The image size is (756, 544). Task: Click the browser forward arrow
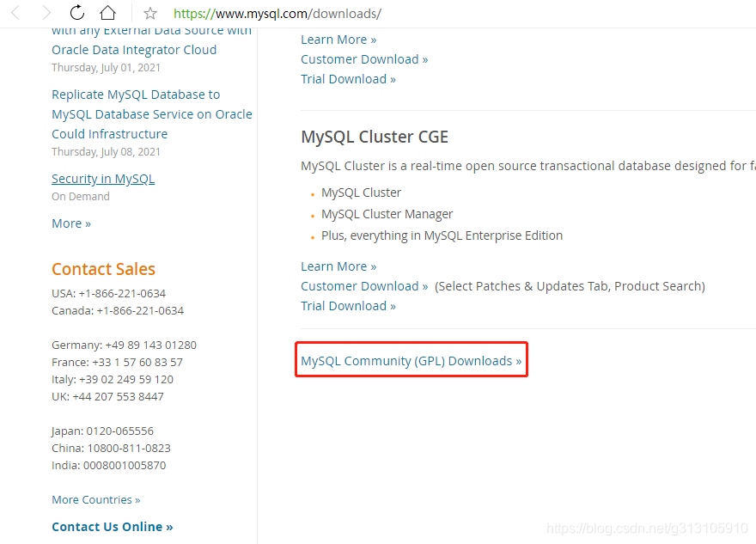click(46, 13)
